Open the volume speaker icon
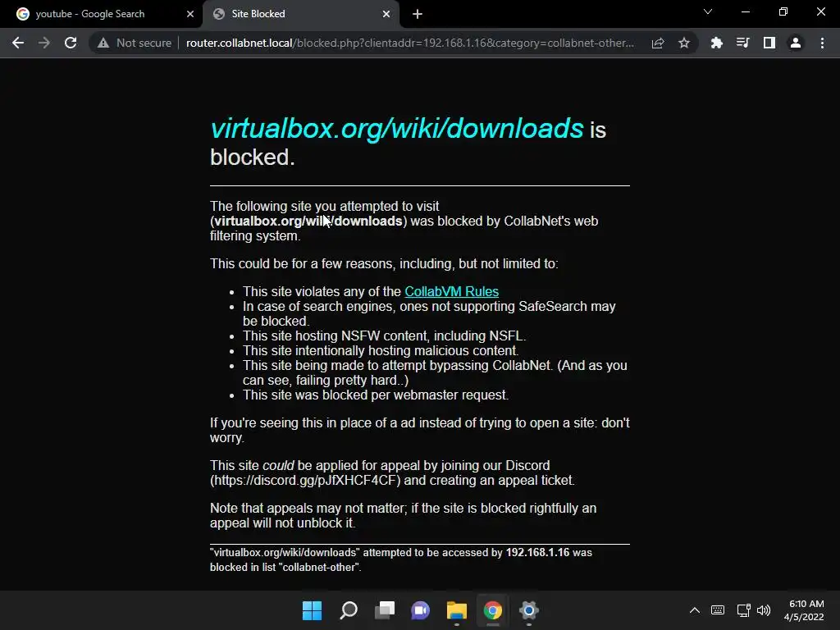The height and width of the screenshot is (630, 840). (764, 610)
